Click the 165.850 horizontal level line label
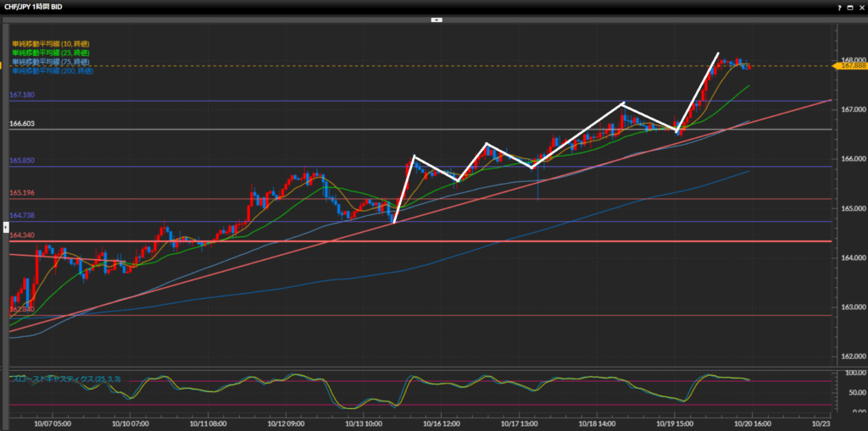 pos(22,161)
